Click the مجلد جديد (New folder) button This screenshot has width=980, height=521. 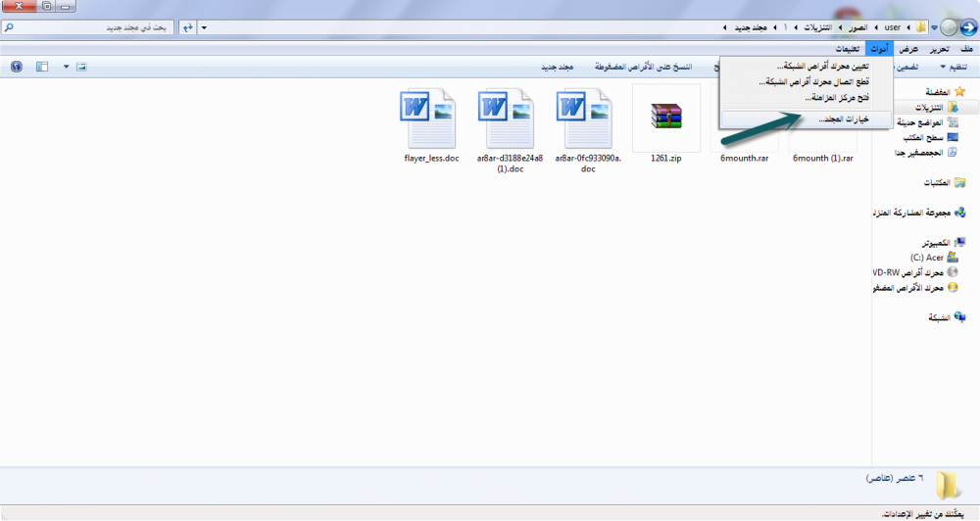point(558,67)
